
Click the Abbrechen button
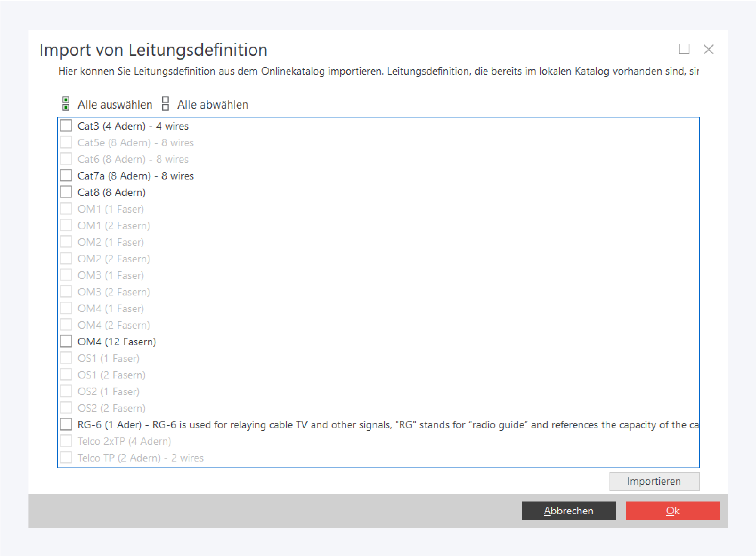click(x=568, y=511)
